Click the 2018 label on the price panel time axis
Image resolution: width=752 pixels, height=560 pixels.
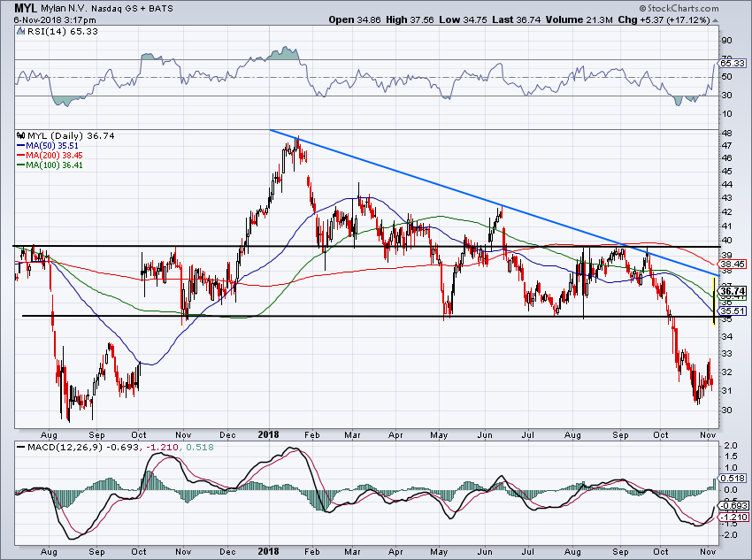pyautogui.click(x=269, y=435)
